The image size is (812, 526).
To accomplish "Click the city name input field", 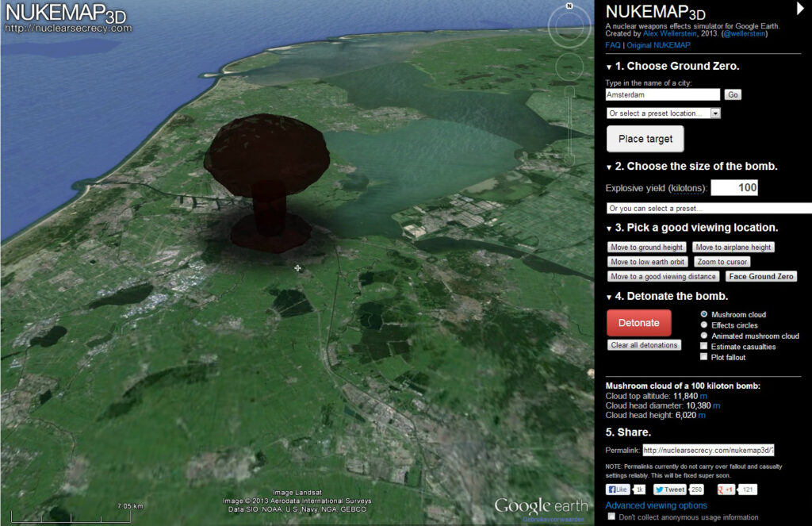I will pos(663,95).
